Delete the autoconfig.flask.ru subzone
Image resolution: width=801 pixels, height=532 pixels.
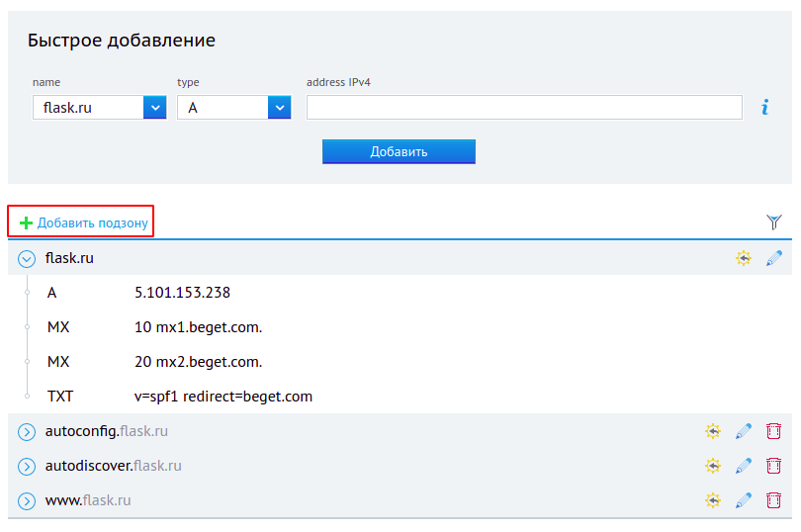[773, 431]
